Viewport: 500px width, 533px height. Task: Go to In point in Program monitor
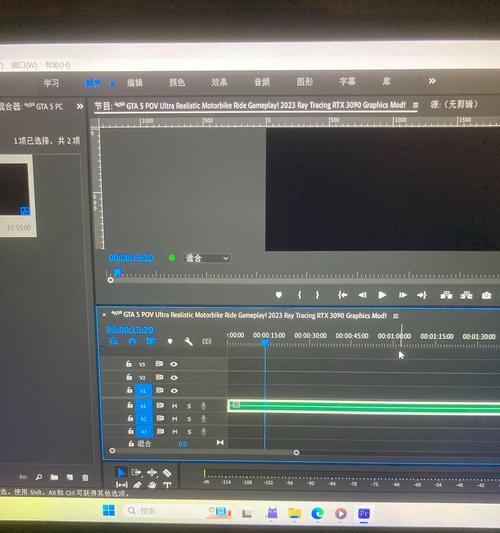click(x=342, y=295)
